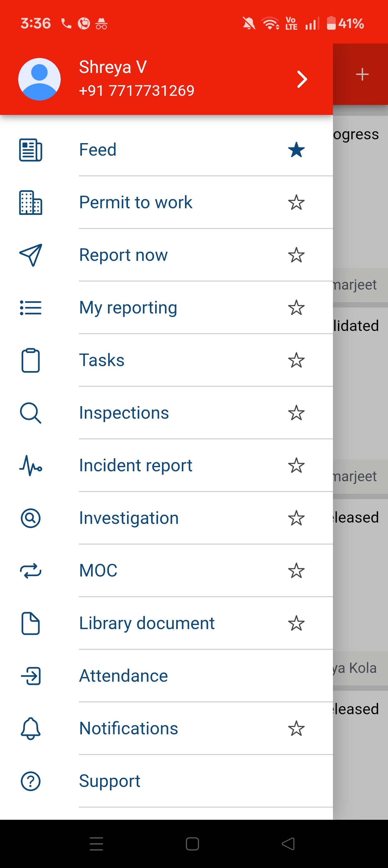Star the Permit to work item
This screenshot has width=388, height=868.
(296, 203)
